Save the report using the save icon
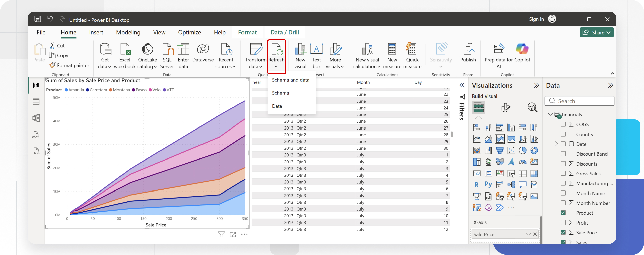Screen dimensions: 644x255 tap(38, 19)
